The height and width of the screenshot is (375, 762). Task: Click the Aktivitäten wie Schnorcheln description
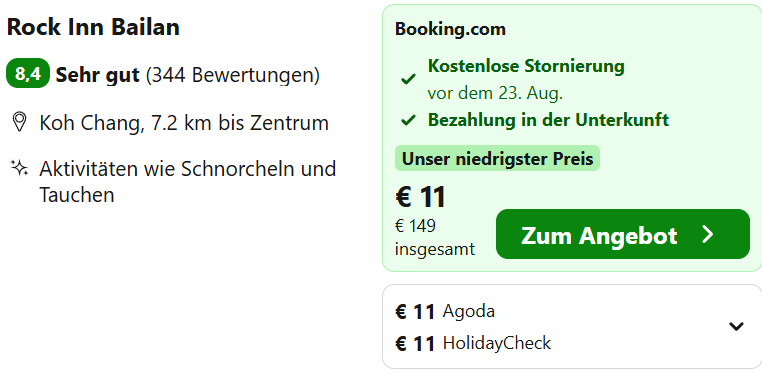(188, 182)
